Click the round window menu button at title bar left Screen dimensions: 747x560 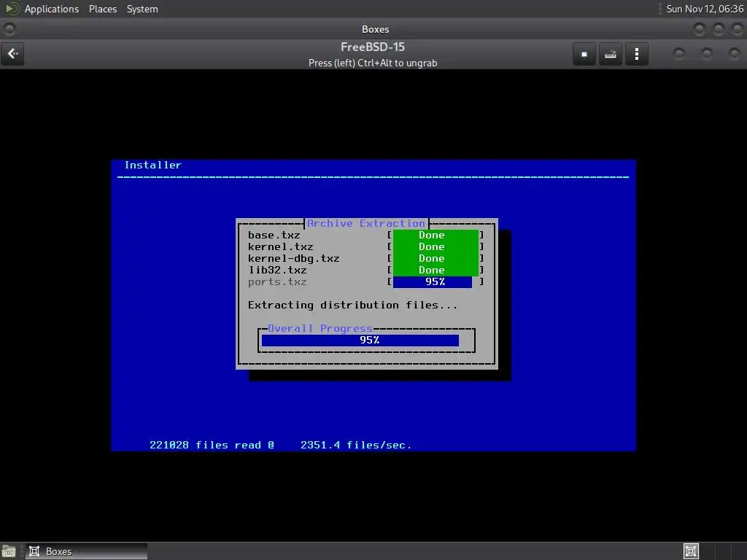(x=9, y=29)
